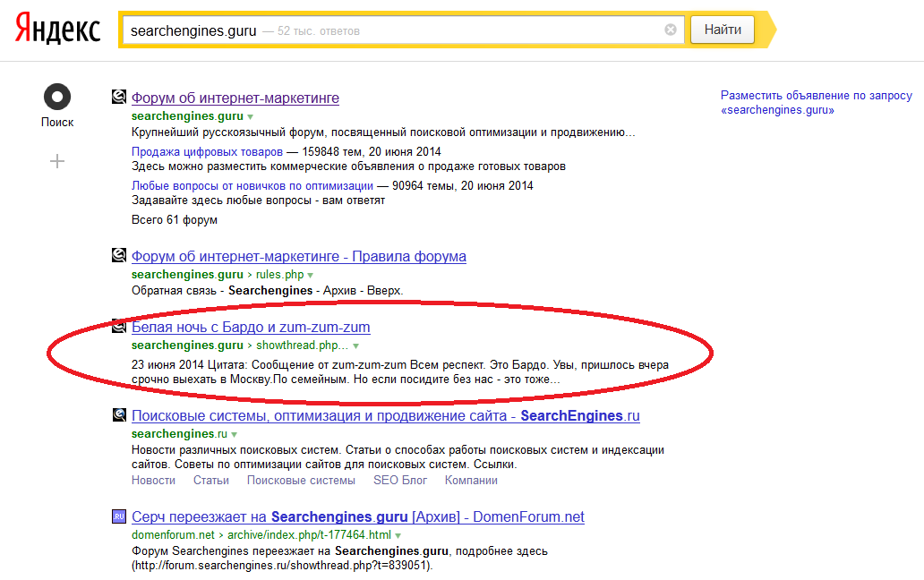The width and height of the screenshot is (924, 580).
Task: Open the SEO Блог sitelink
Action: [x=400, y=481]
